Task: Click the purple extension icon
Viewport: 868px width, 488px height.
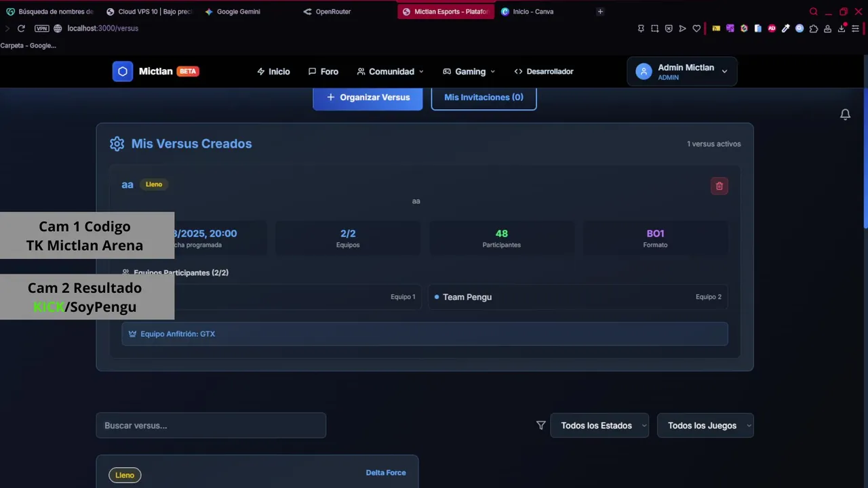Action: coord(730,28)
